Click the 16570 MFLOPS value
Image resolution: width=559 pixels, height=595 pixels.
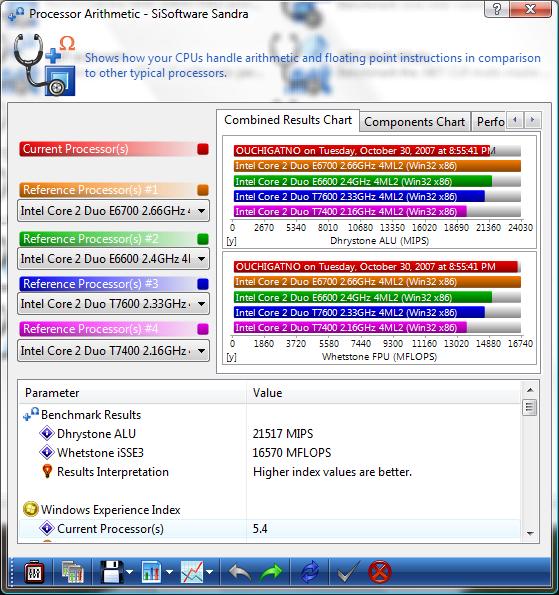coord(291,452)
